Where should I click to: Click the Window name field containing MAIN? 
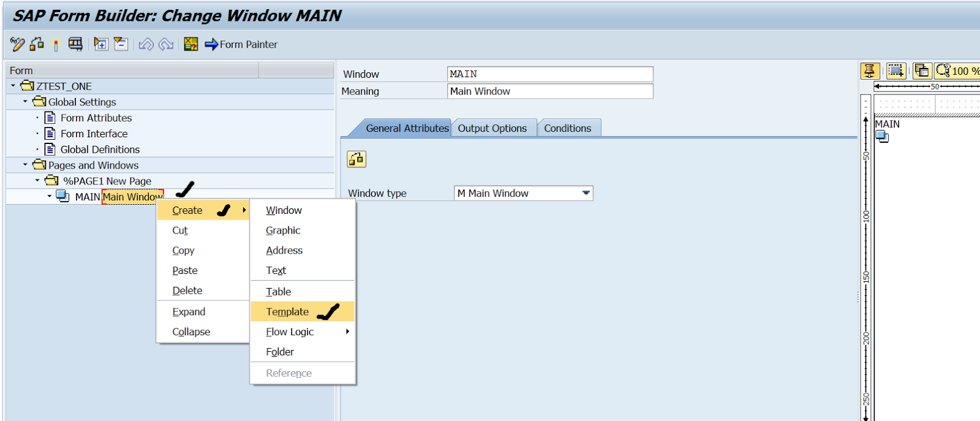(550, 74)
